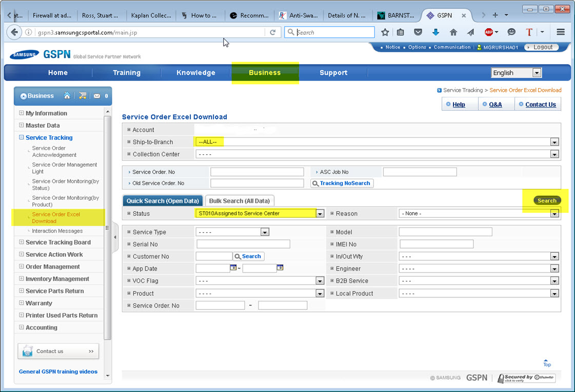Click the Service Order No input field
The width and height of the screenshot is (575, 392).
tap(257, 172)
